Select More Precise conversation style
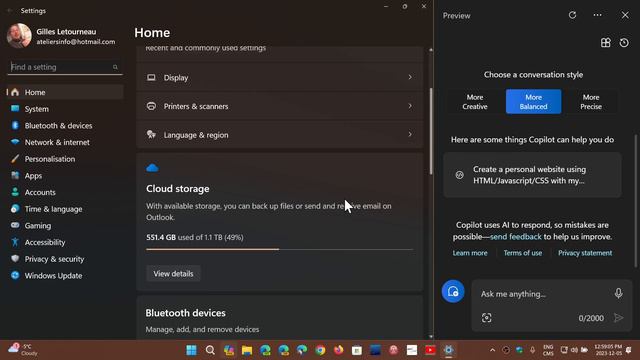This screenshot has height=360, width=640. coord(591,102)
